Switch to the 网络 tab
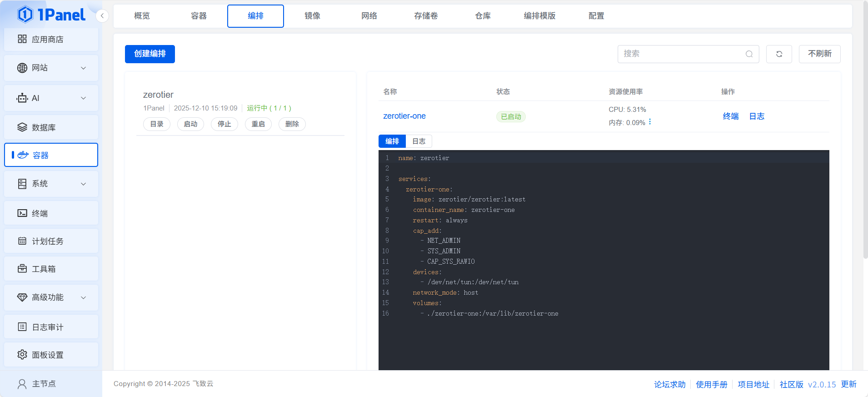Viewport: 868px width, 397px height. click(369, 16)
